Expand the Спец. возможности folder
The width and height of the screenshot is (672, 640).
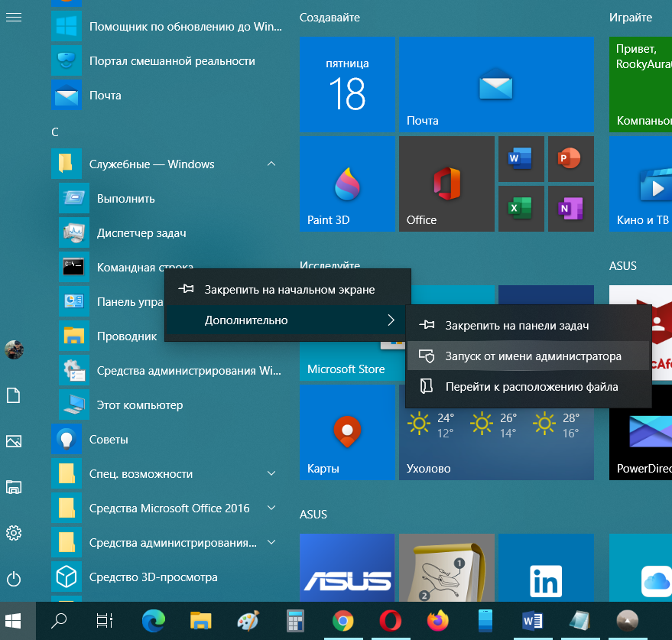click(271, 474)
